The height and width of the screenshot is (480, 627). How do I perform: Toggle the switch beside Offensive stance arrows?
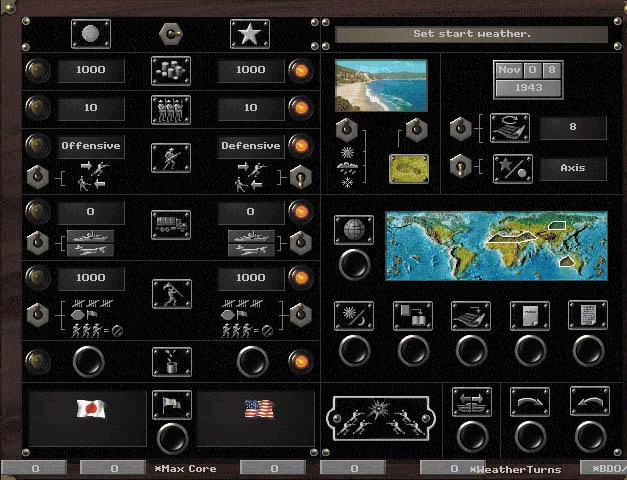point(39,176)
